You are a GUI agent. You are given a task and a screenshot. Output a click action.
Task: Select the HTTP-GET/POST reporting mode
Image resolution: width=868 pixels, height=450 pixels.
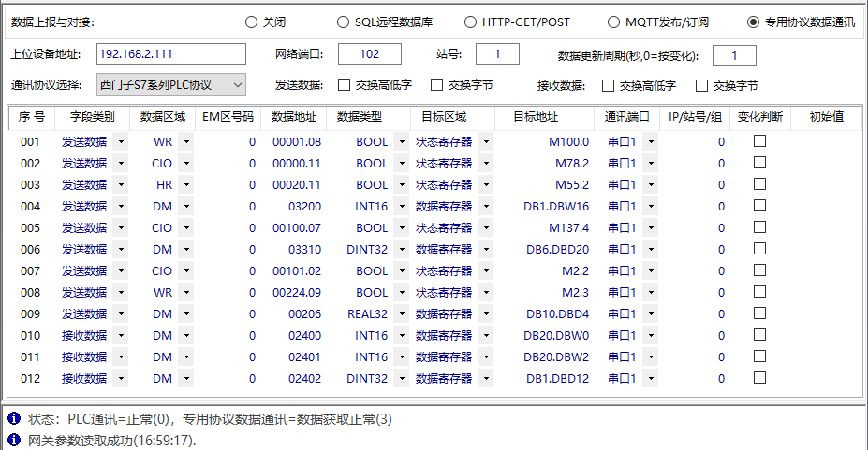click(470, 22)
